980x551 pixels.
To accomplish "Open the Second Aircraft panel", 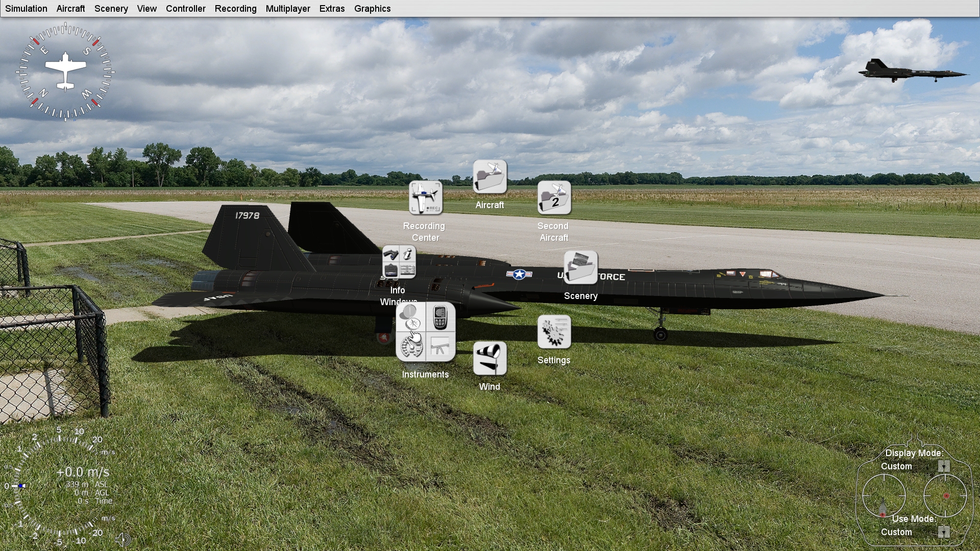I will (553, 198).
